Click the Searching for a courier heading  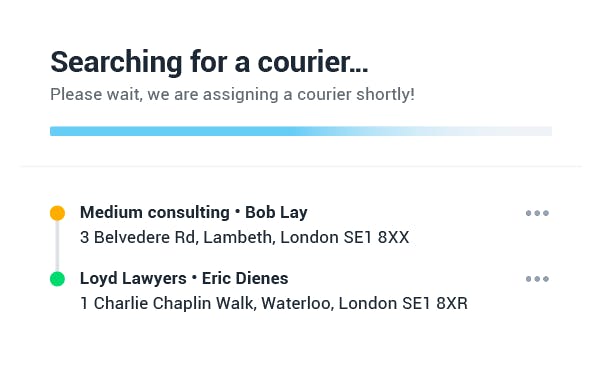click(209, 62)
